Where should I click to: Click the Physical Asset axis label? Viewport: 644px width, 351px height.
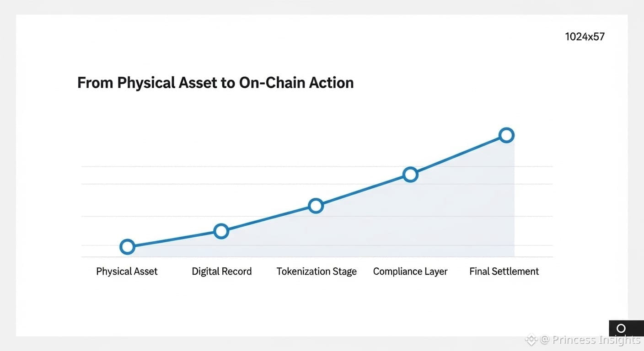coord(127,271)
